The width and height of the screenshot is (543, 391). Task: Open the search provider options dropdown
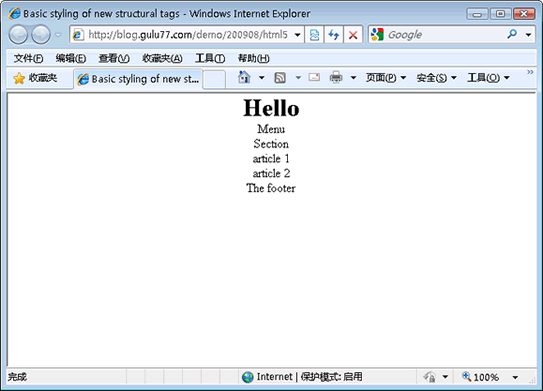[528, 35]
